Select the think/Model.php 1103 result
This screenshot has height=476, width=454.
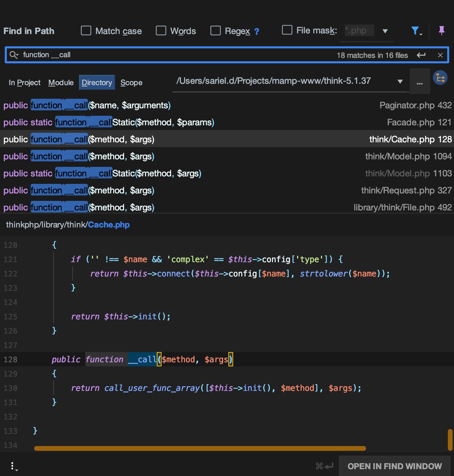coord(227,173)
